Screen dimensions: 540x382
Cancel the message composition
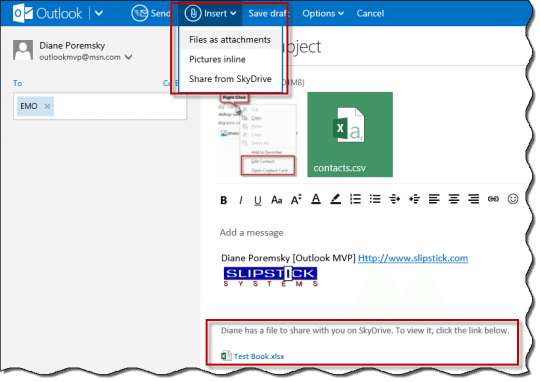pyautogui.click(x=370, y=13)
